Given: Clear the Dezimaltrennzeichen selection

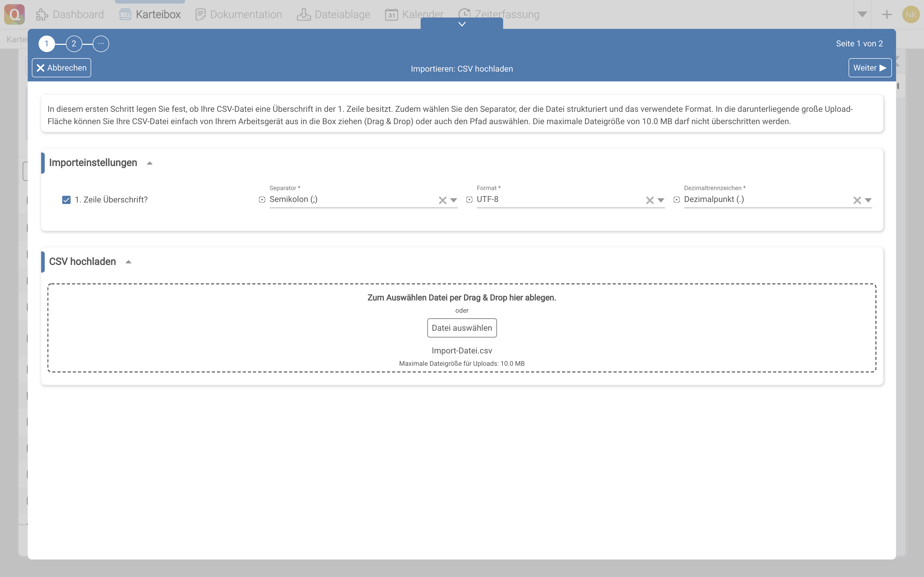Looking at the screenshot, I should 857,200.
